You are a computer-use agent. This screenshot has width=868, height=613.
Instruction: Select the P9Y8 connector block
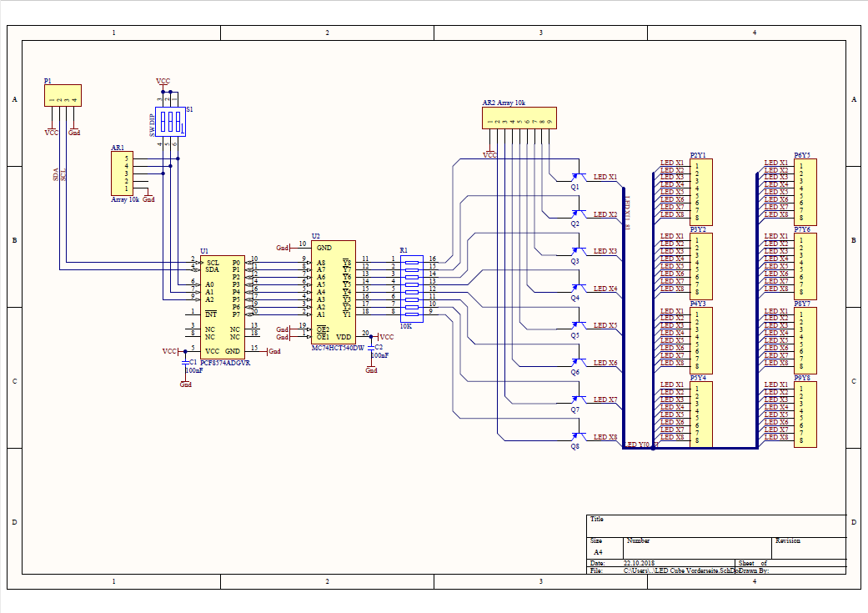pos(805,415)
